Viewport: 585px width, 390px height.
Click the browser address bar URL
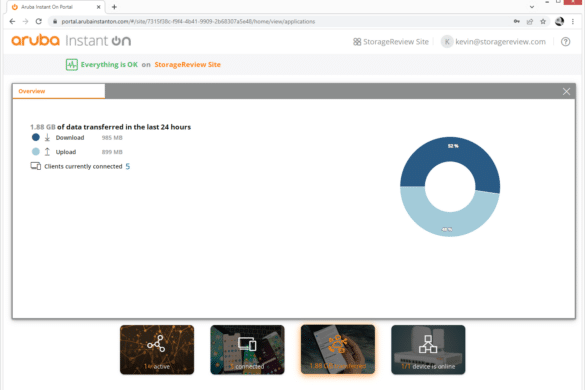pos(188,22)
